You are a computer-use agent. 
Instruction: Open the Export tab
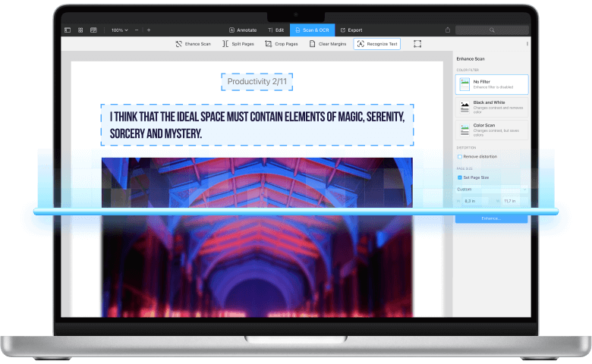pyautogui.click(x=351, y=30)
